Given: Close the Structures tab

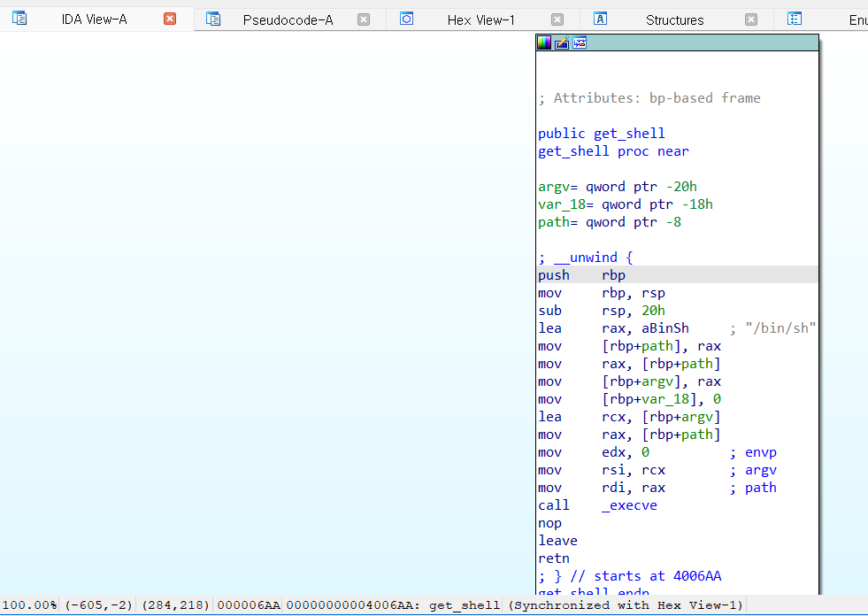Looking at the screenshot, I should click(751, 20).
